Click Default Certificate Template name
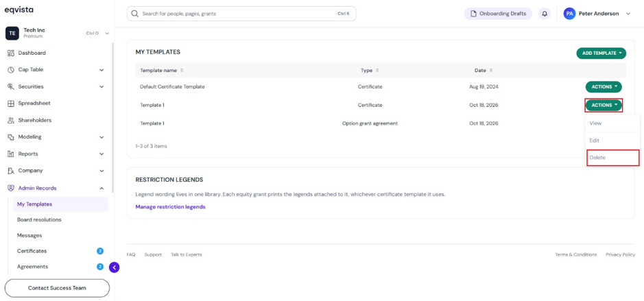 172,87
